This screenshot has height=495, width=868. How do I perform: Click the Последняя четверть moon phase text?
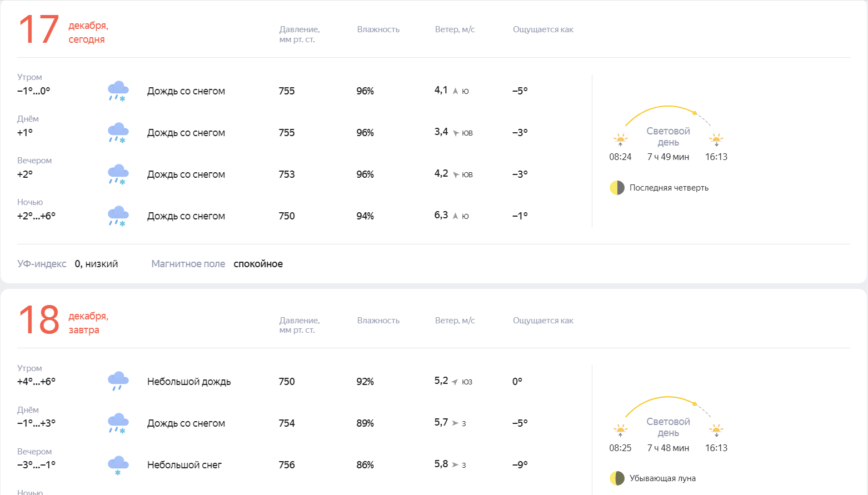click(x=669, y=188)
